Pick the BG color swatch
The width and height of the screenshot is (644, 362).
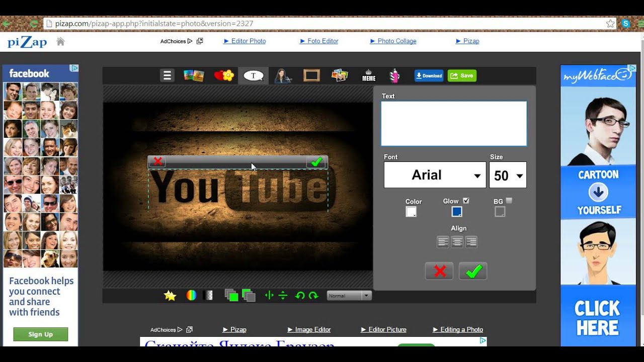tap(500, 212)
